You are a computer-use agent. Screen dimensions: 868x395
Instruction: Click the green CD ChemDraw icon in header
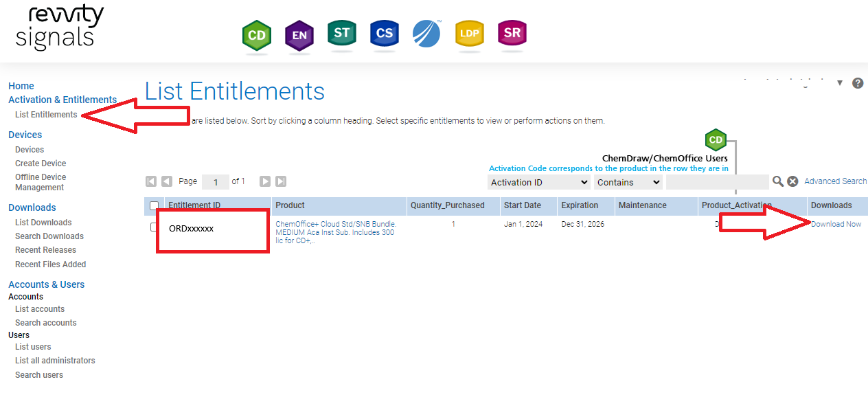pos(257,36)
